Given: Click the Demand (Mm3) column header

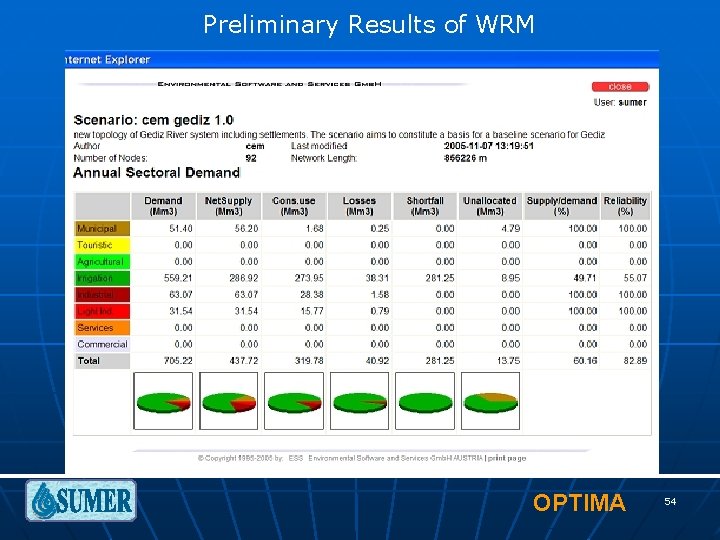Looking at the screenshot, I should click(x=163, y=206).
